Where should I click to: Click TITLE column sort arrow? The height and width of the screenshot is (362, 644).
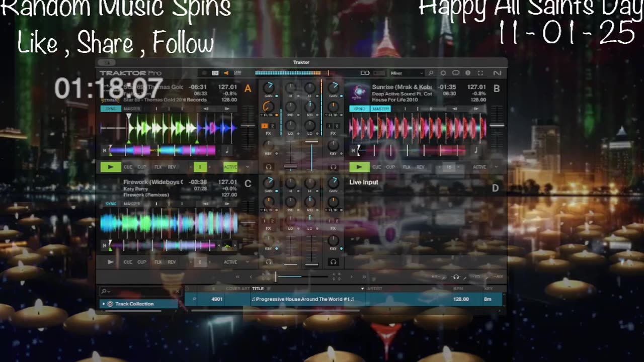tap(362, 289)
